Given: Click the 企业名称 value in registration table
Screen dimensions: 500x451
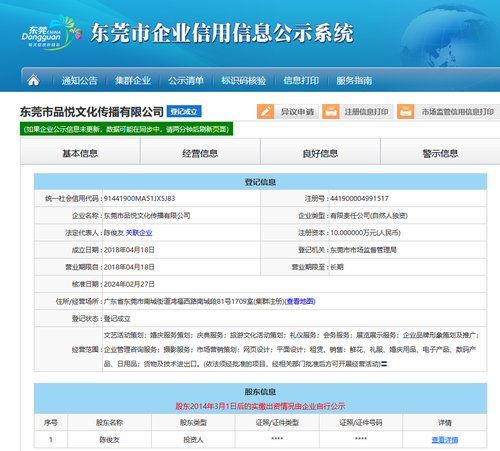Looking at the screenshot, I should [147, 216].
